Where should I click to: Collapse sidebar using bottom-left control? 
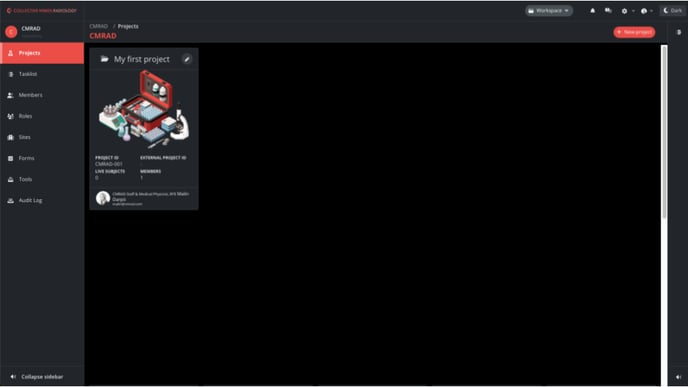tap(37, 377)
